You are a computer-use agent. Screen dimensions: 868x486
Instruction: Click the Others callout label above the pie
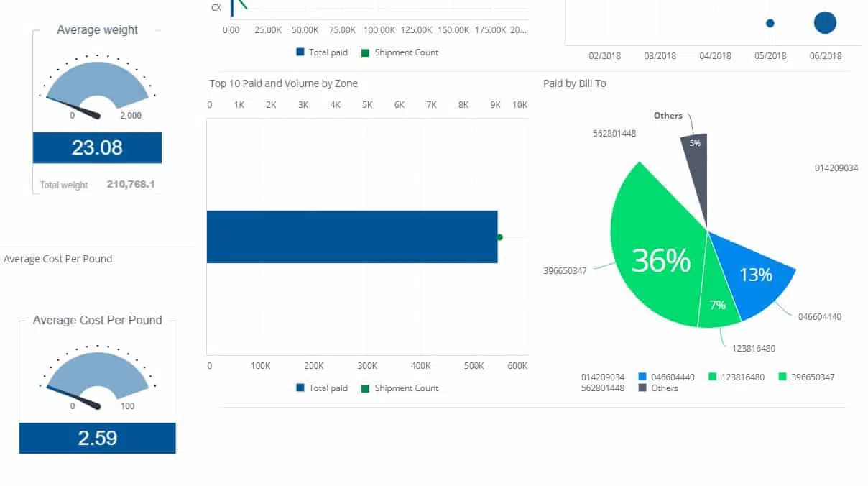point(668,116)
